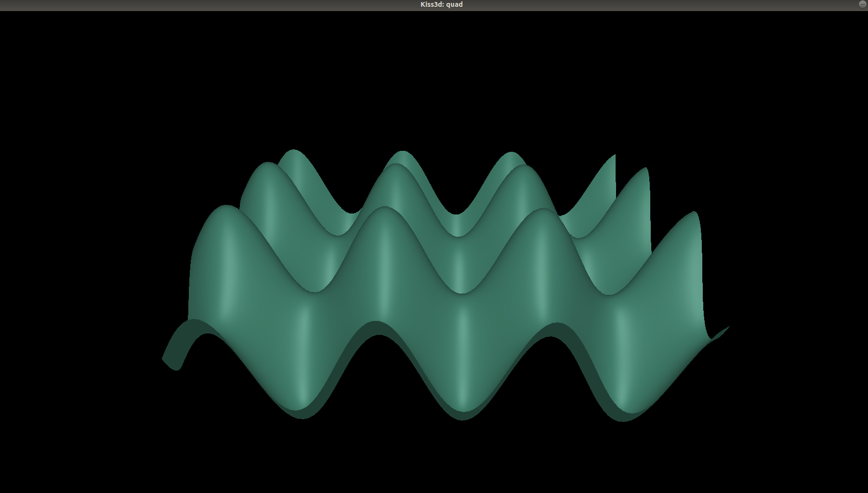This screenshot has height=493, width=868.
Task: Click the black background left of the surface
Action: 87,241
